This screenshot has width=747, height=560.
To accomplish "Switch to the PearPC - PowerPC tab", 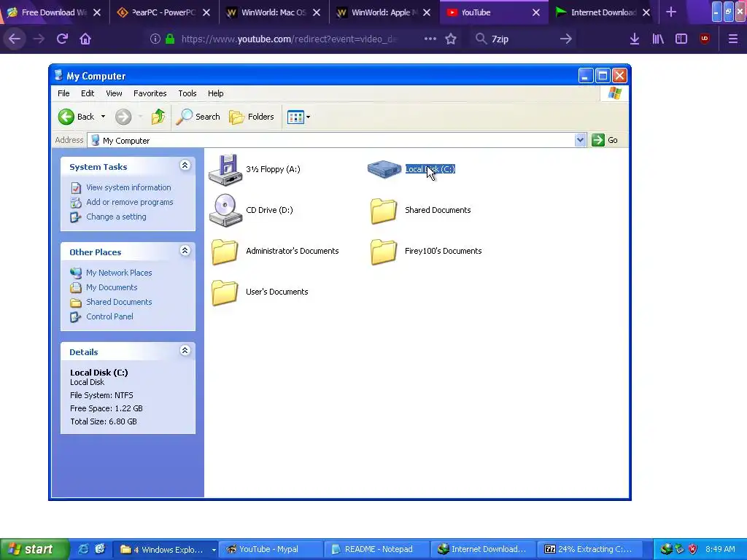I will click(163, 12).
